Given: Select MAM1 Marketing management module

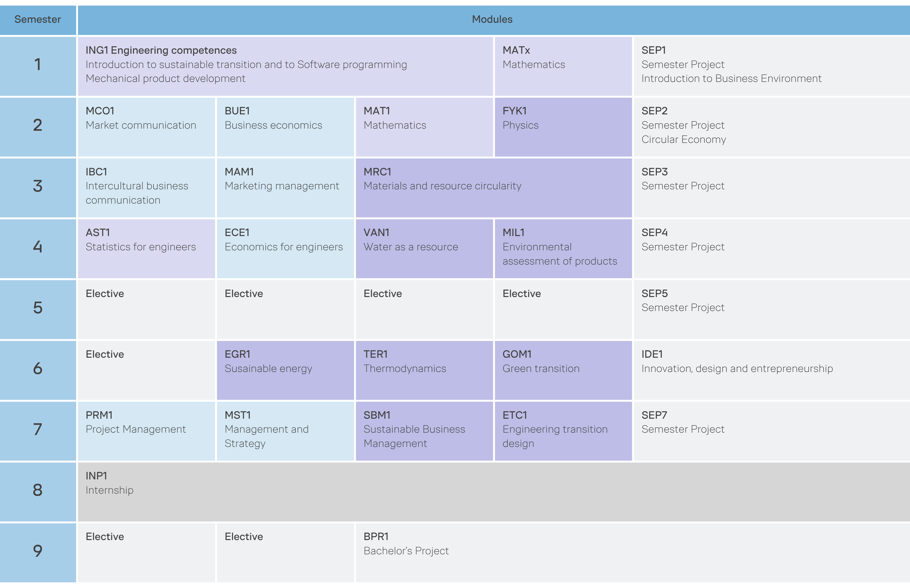Looking at the screenshot, I should click(285, 188).
